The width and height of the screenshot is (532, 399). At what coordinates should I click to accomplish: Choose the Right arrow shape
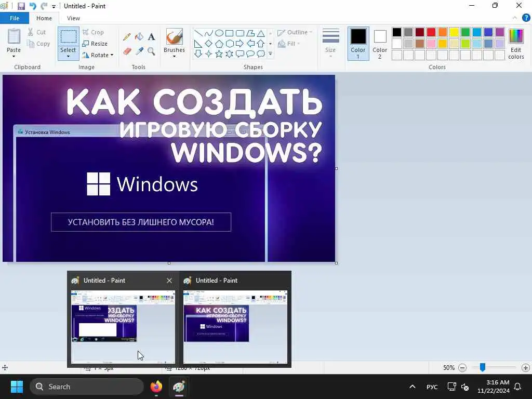(240, 44)
